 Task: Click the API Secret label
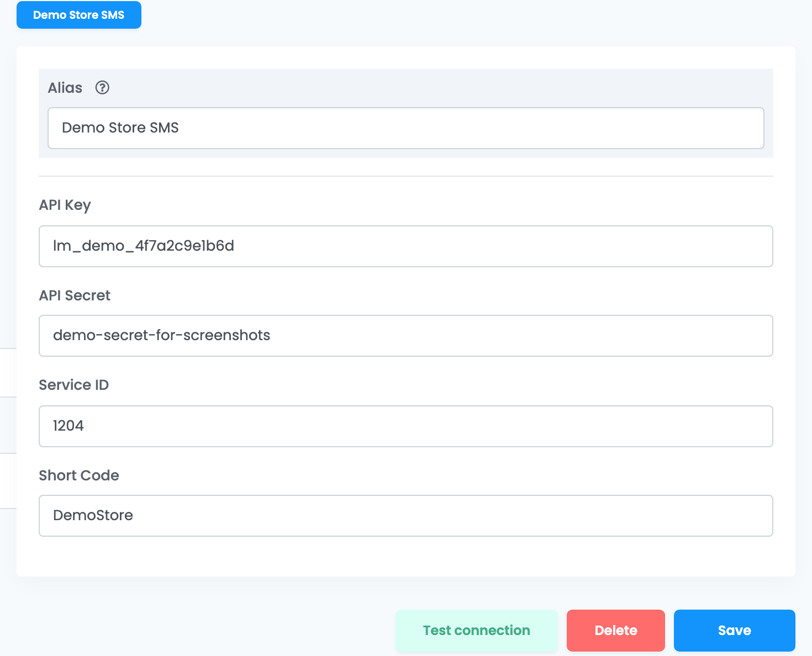75,295
